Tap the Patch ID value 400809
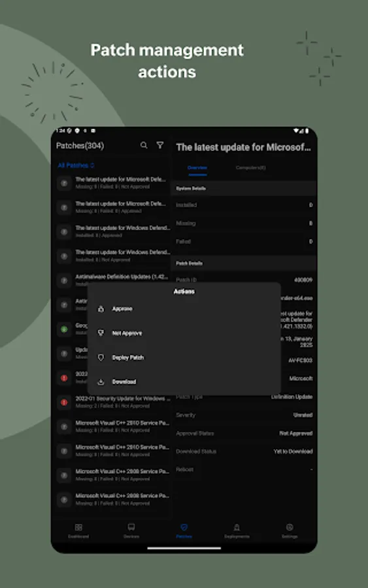The height and width of the screenshot is (588, 368). (x=303, y=280)
